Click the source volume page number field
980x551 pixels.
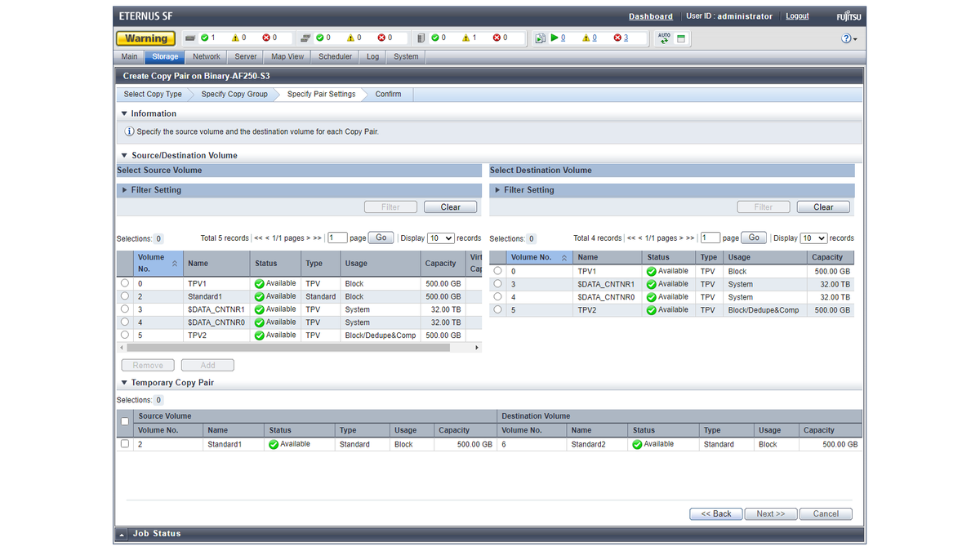pos(337,238)
